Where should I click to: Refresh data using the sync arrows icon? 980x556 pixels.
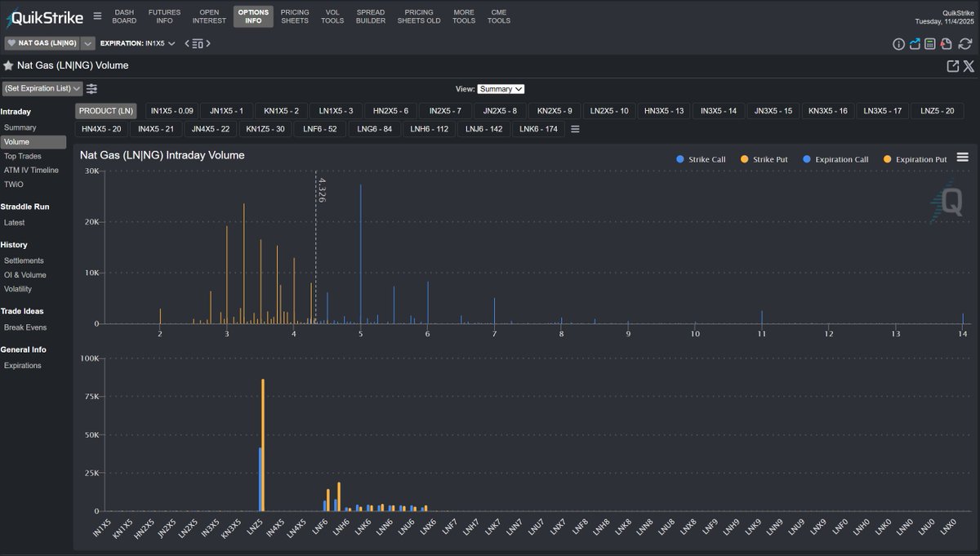pos(964,44)
